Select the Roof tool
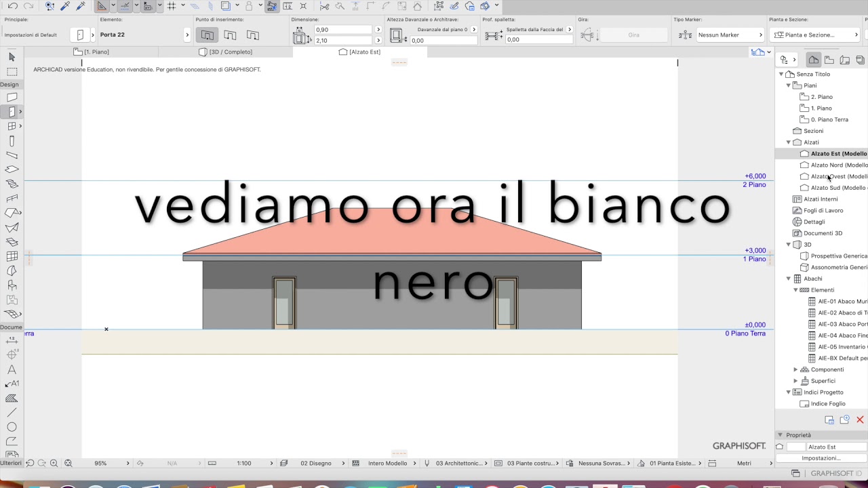This screenshot has width=868, height=488. point(12,213)
